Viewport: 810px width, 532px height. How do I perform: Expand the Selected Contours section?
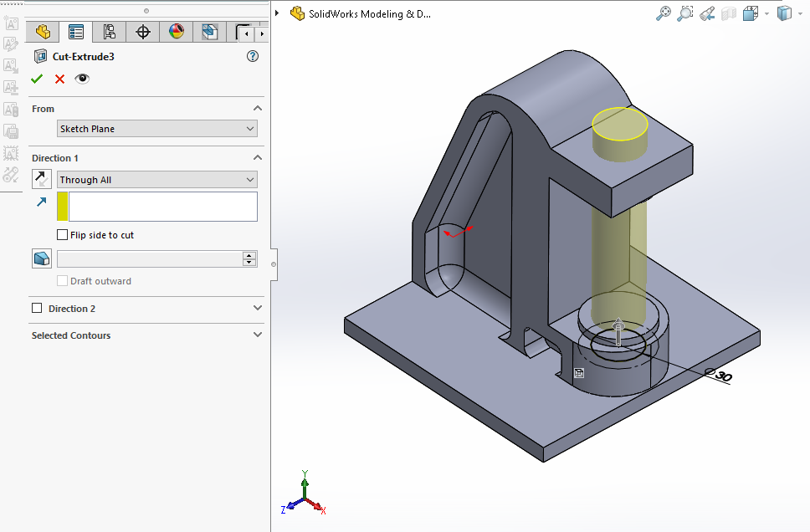[257, 335]
